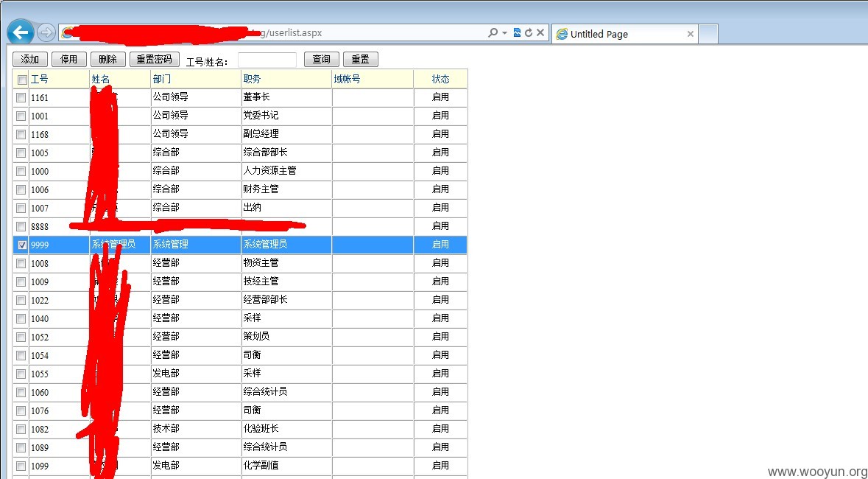This screenshot has width=868, height=479.
Task: Sort by the 部门 column header
Action: (x=162, y=80)
